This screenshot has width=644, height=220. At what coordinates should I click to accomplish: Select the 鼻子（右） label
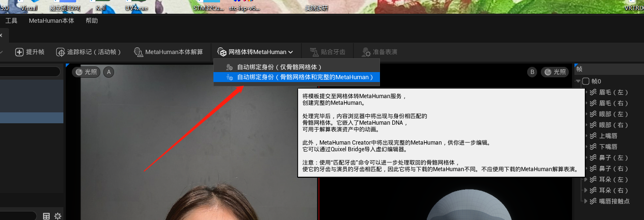point(614,168)
